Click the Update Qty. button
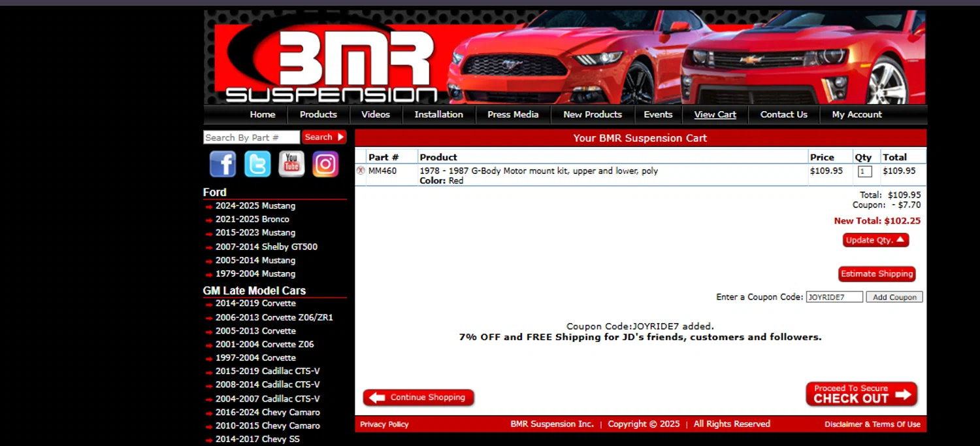 [x=875, y=240]
